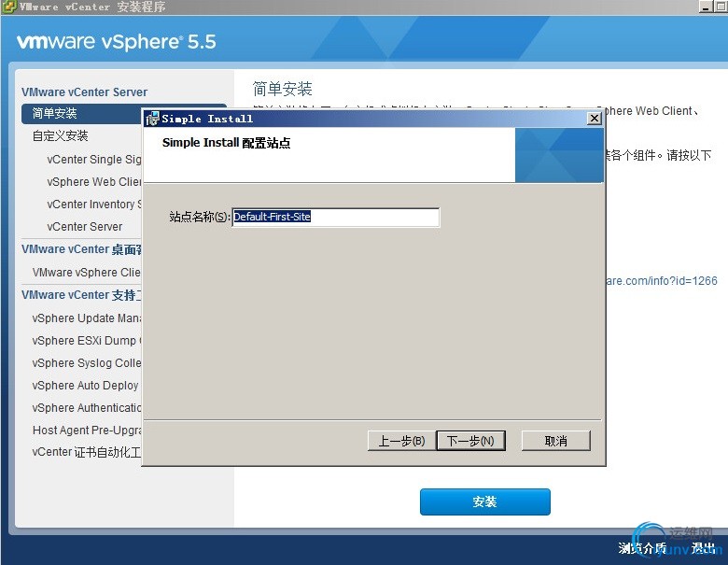The image size is (728, 565).
Task: Click the Simple Install dialog title icon
Action: (152, 119)
